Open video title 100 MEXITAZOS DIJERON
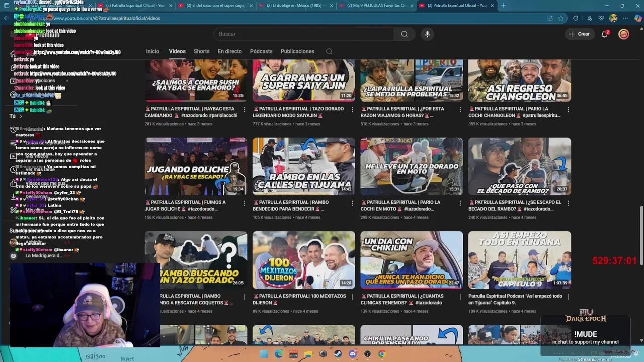The image size is (644, 362). [x=299, y=299]
